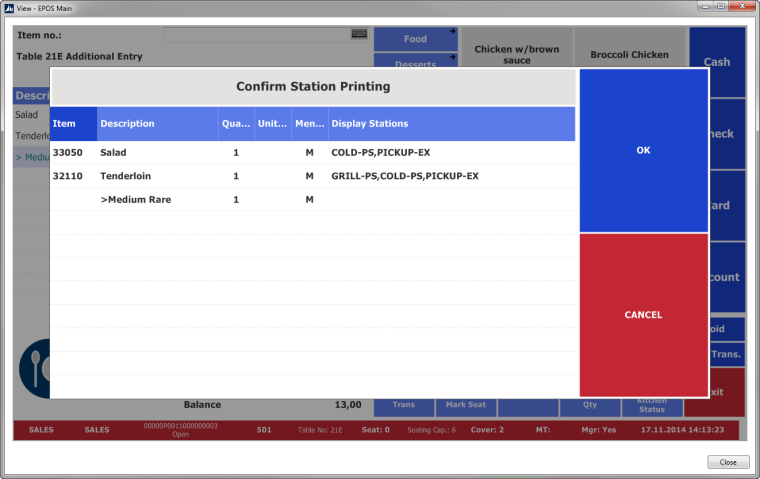This screenshot has width=760, height=479.
Task: Click the on-screen keyboard icon
Action: click(x=359, y=34)
